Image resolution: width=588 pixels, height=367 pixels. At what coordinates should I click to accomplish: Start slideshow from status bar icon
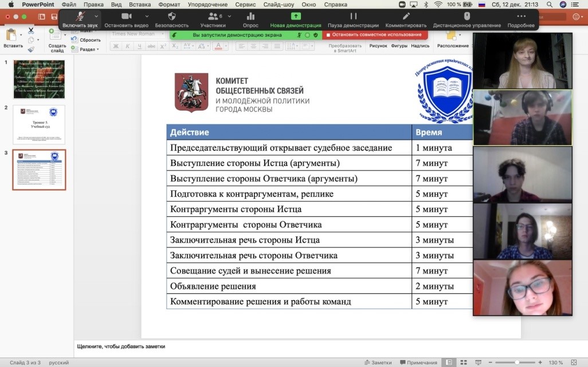[x=478, y=362]
